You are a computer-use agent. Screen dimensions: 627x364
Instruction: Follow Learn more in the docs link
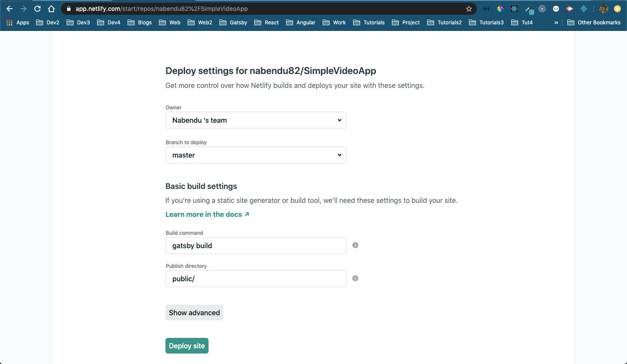point(207,214)
